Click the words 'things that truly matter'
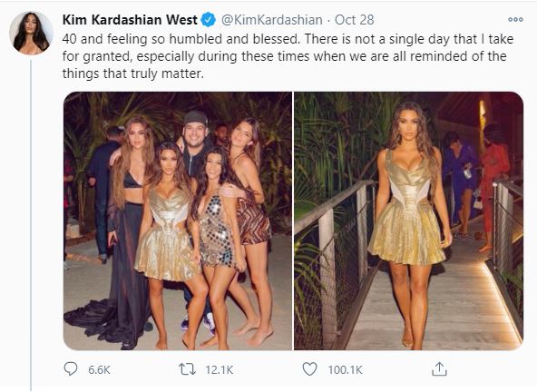 pyautogui.click(x=132, y=73)
